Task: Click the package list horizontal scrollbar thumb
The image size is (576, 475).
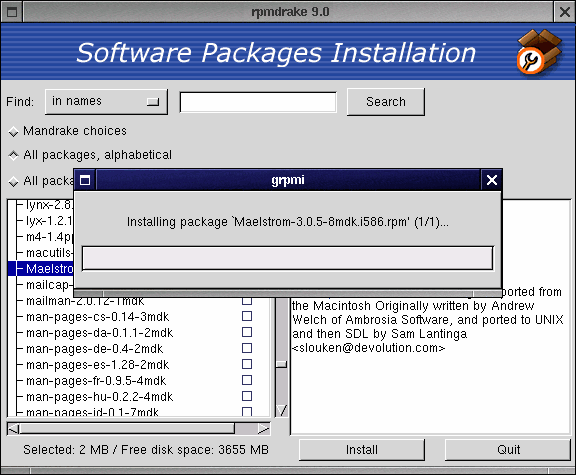Action: click(x=127, y=429)
